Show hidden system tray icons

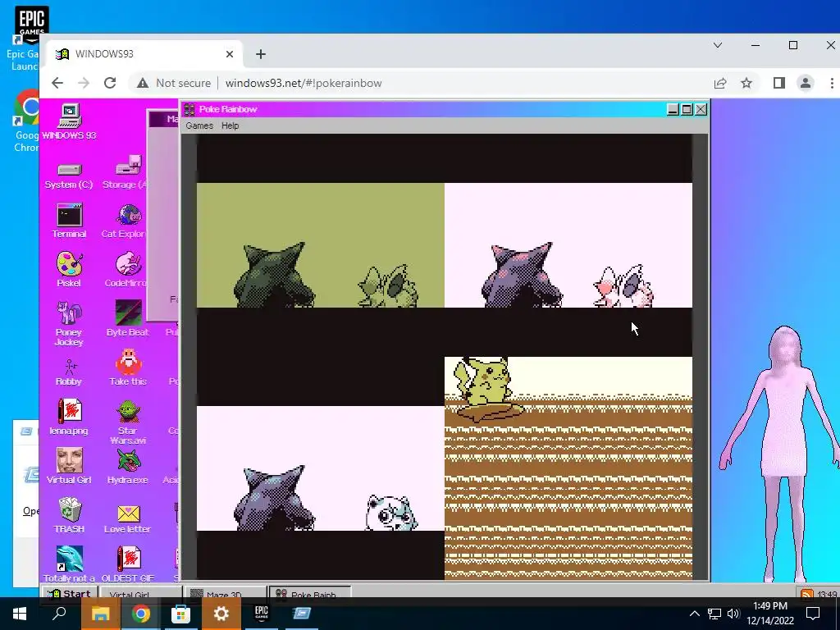[x=694, y=614]
